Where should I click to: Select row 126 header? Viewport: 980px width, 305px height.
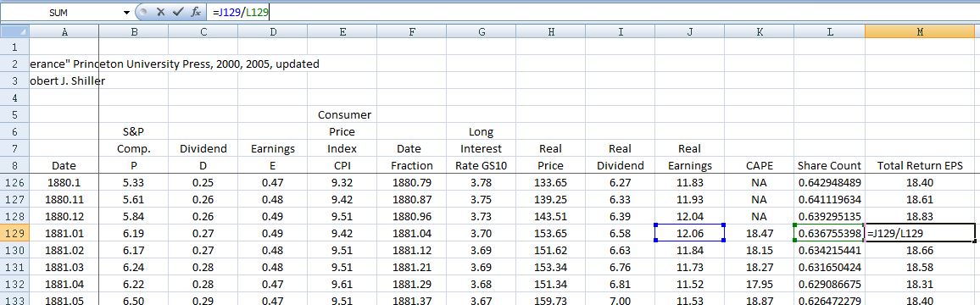pos(14,182)
